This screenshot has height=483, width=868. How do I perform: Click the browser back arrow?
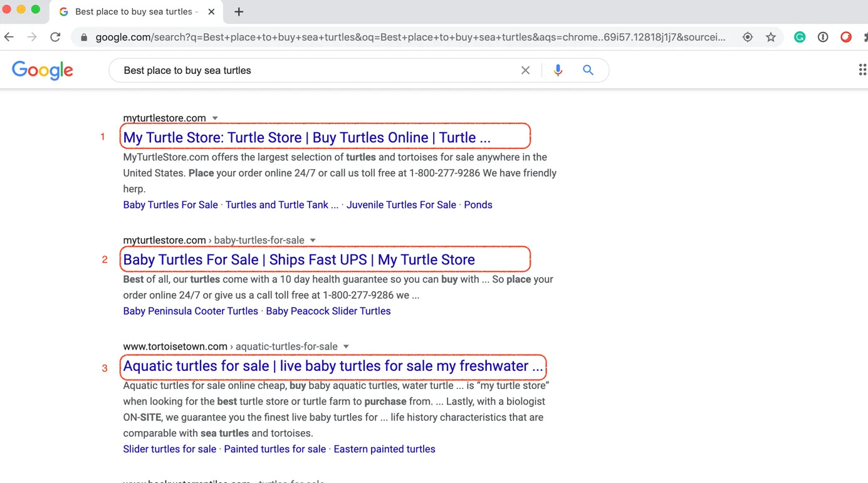[9, 37]
